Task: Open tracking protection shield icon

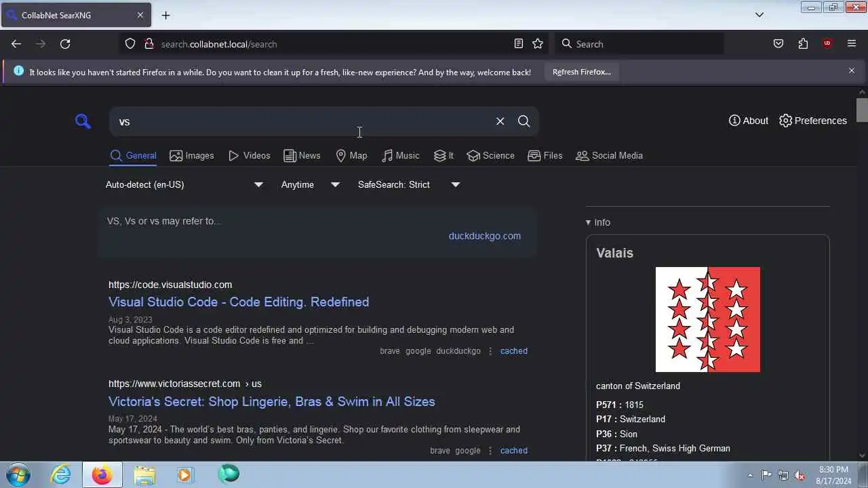Action: (130, 44)
